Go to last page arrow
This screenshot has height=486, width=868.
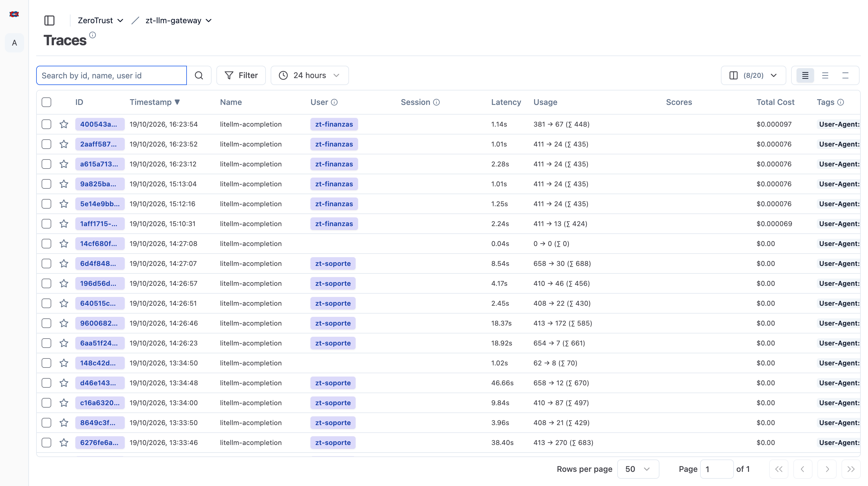851,469
